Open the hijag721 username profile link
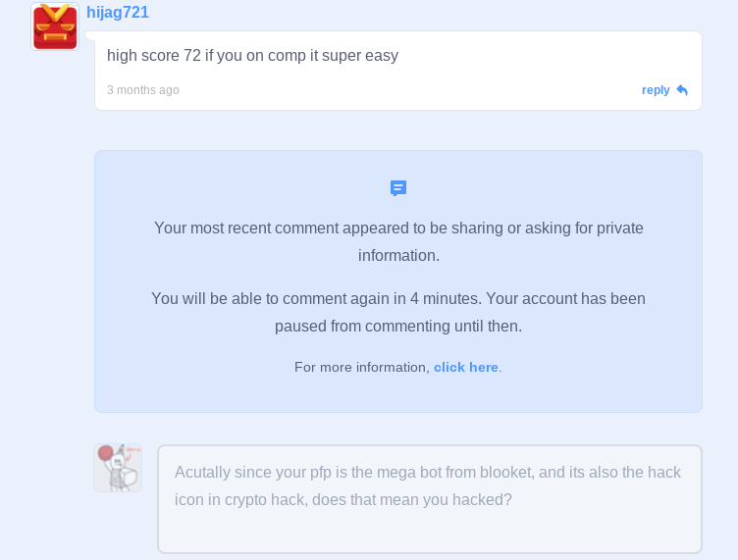Viewport: 738px width, 560px height. tap(118, 13)
